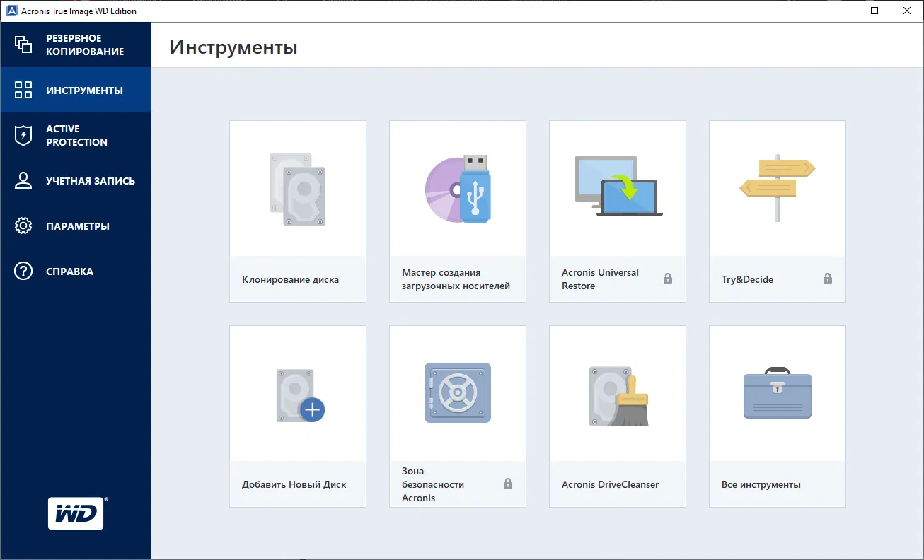The image size is (924, 560).
Task: Click the Клонирование диска label
Action: point(290,279)
